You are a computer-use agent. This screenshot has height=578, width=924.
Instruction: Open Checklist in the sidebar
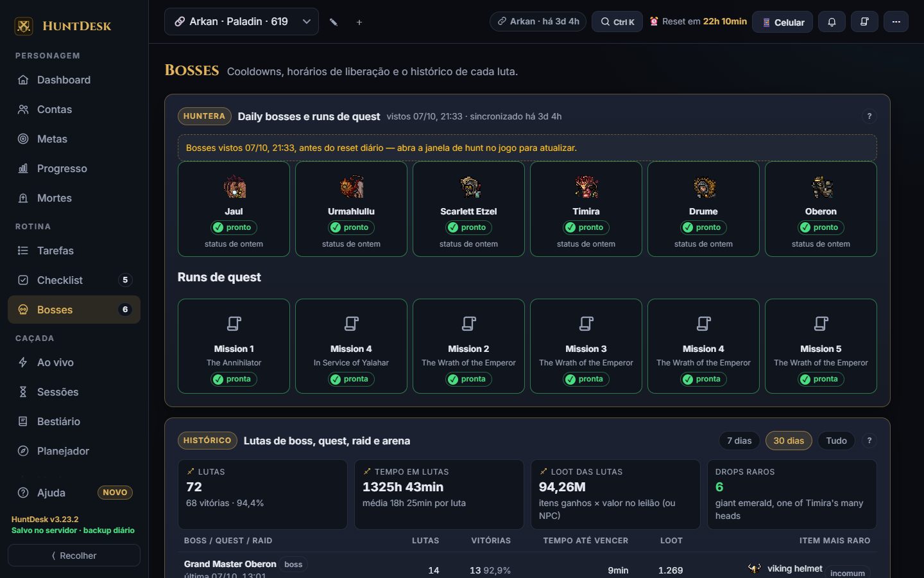pos(74,280)
